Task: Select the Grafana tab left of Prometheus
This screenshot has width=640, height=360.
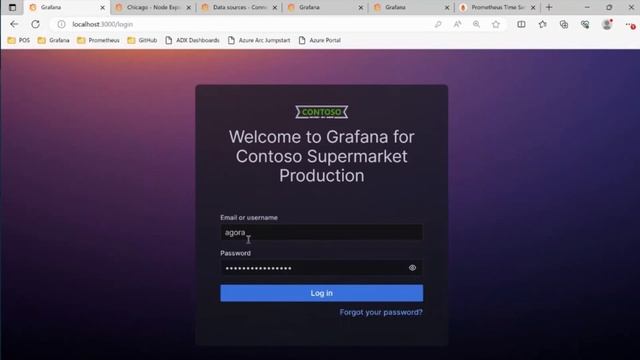Action: (x=411, y=7)
